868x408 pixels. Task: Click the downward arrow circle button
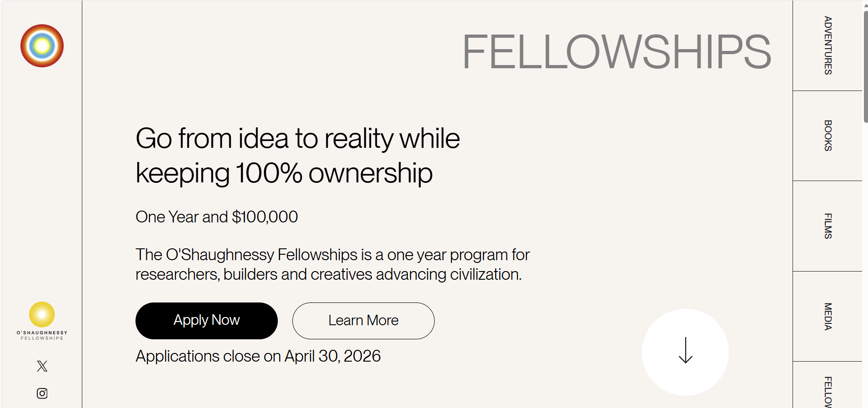click(685, 352)
